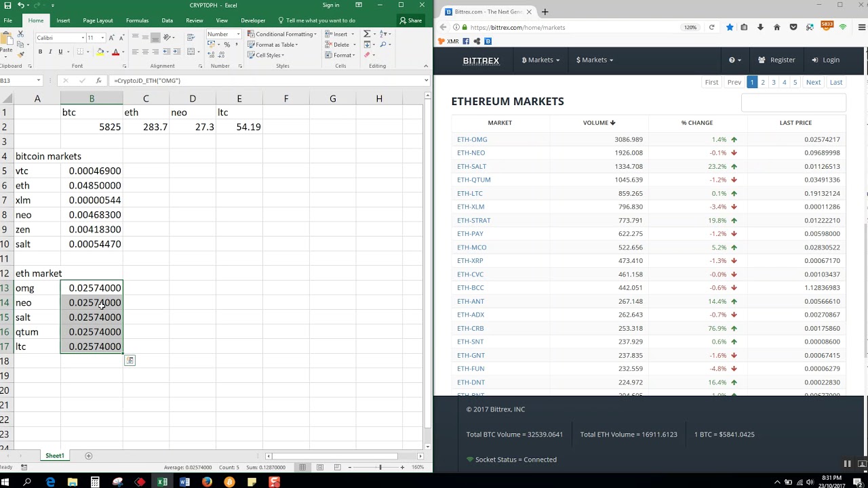Open the File menu in Excel
Viewport: 868px width, 488px height.
click(x=8, y=20)
